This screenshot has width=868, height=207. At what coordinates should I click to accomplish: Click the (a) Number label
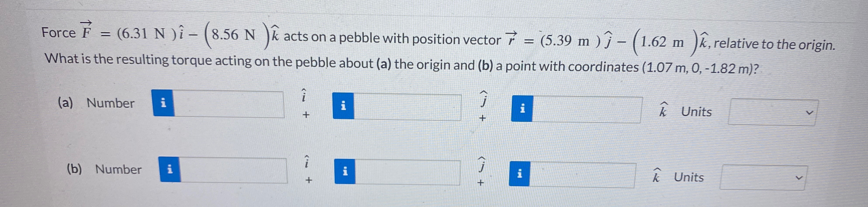[96, 103]
